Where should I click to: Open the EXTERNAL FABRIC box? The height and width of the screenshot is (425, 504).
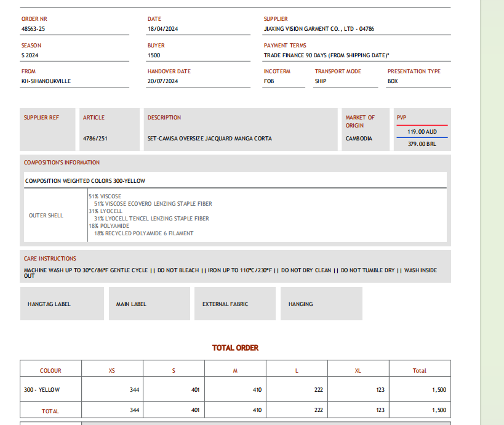234,304
